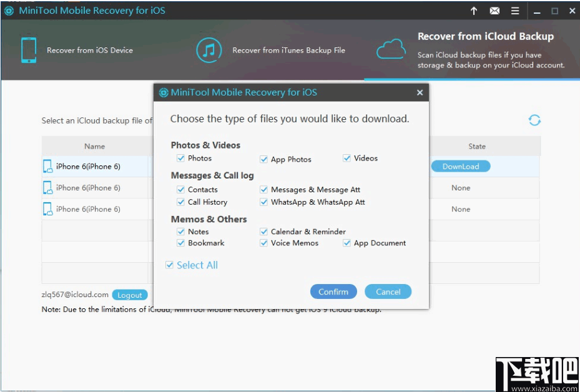Uncheck the Notes checkbox
This screenshot has width=580, height=392.
(180, 232)
